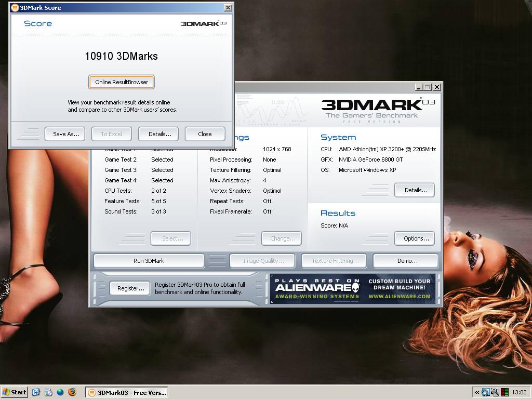Click the 3DMark Score dialog title icon

point(15,7)
